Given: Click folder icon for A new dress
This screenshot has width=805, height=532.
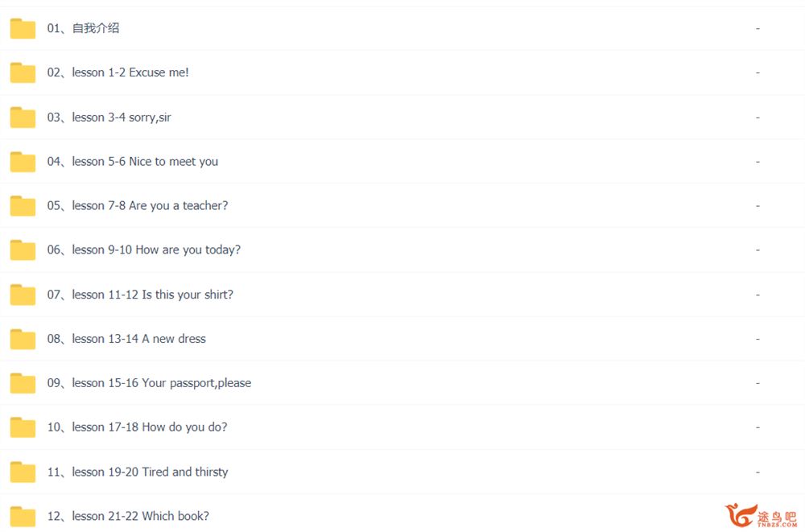Looking at the screenshot, I should pos(23,339).
